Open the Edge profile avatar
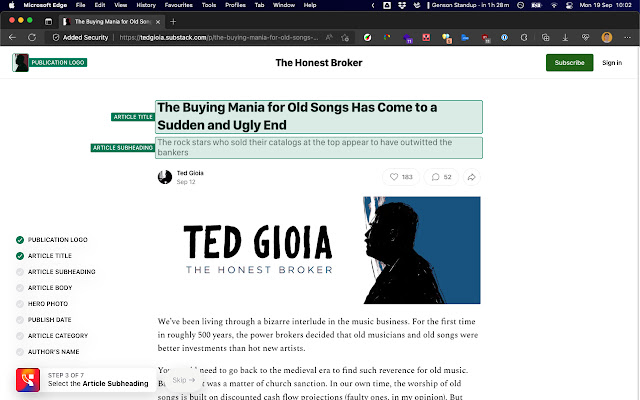 coord(607,38)
